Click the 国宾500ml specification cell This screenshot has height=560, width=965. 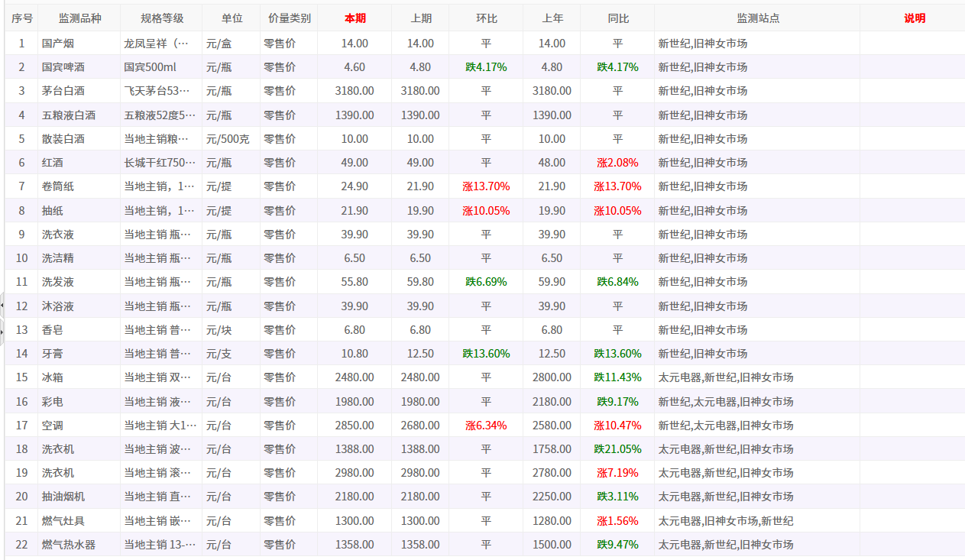(x=161, y=67)
